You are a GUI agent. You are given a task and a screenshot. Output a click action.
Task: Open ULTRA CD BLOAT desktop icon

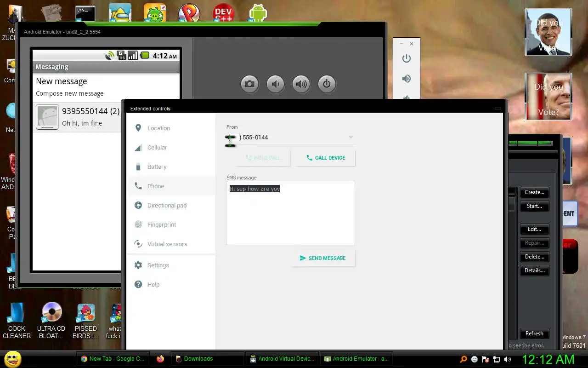pos(51,321)
